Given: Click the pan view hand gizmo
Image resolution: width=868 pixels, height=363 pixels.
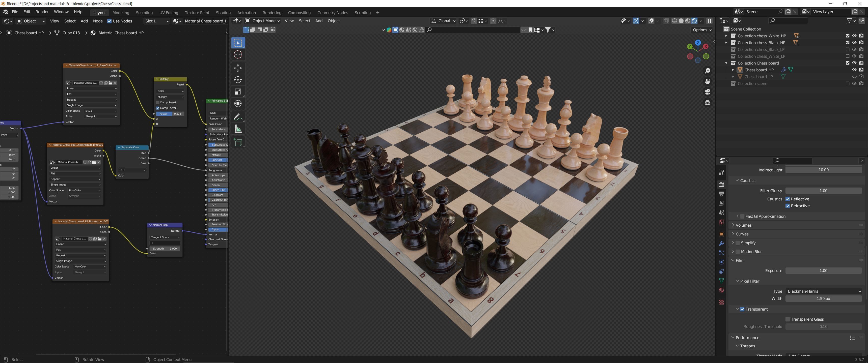Looking at the screenshot, I should pos(708,81).
